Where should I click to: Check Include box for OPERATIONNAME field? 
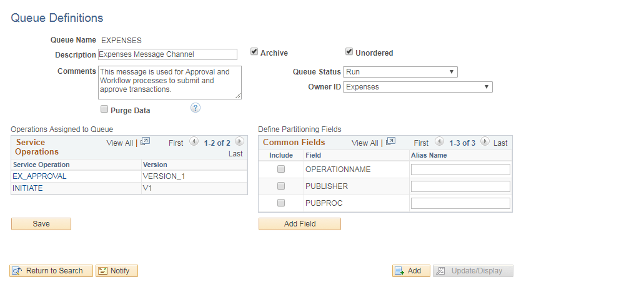(x=281, y=169)
